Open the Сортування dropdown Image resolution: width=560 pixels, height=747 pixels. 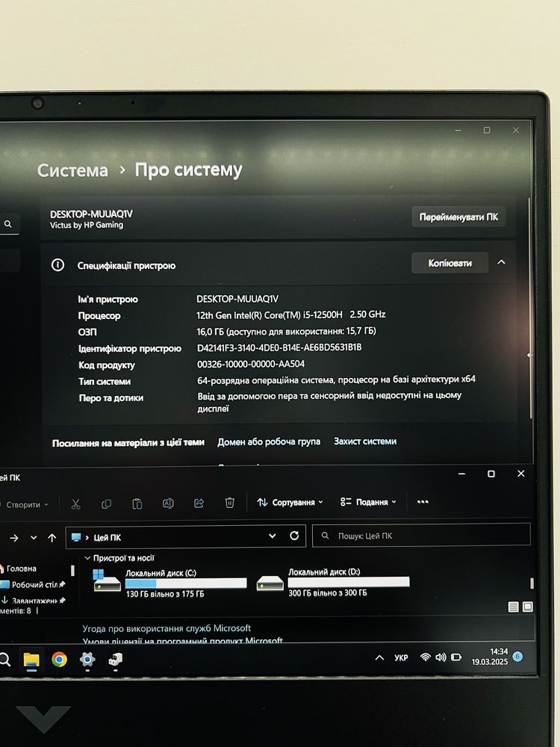coord(290,502)
